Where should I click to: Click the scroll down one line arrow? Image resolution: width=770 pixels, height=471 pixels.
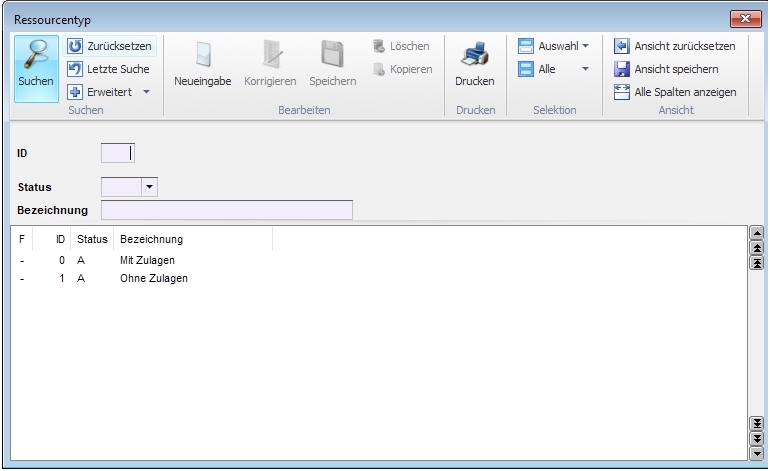757,453
